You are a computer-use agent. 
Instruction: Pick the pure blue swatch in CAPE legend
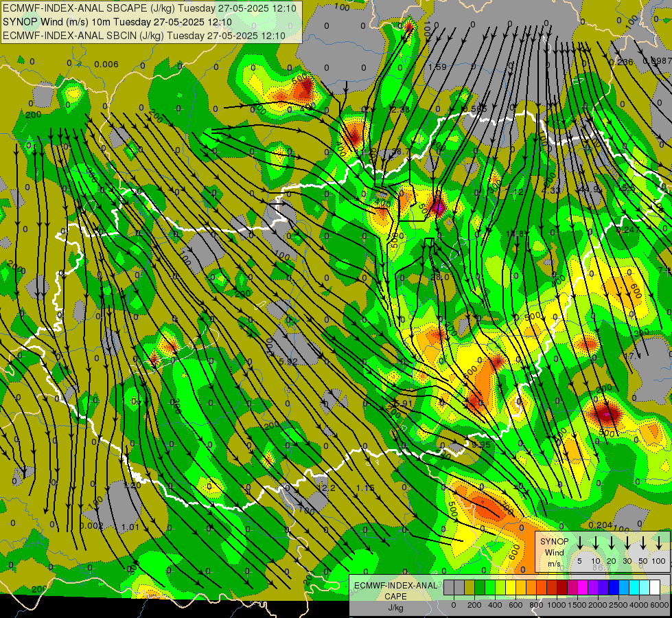(x=614, y=588)
